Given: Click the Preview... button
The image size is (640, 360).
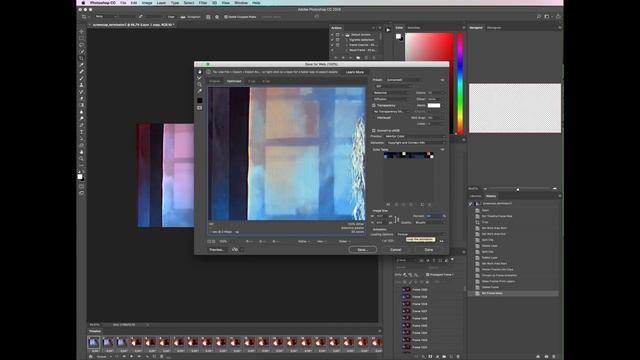Looking at the screenshot, I should tap(216, 249).
